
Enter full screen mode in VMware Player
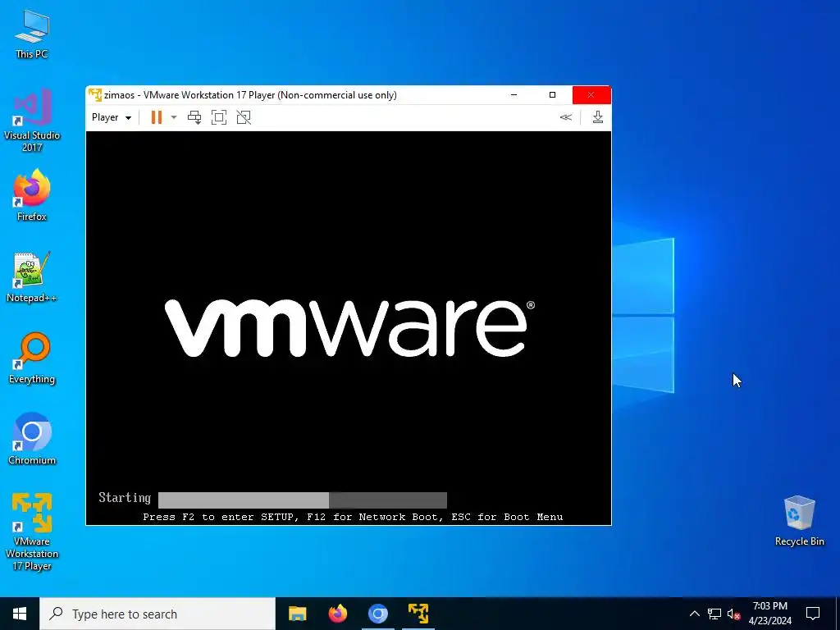tap(219, 117)
